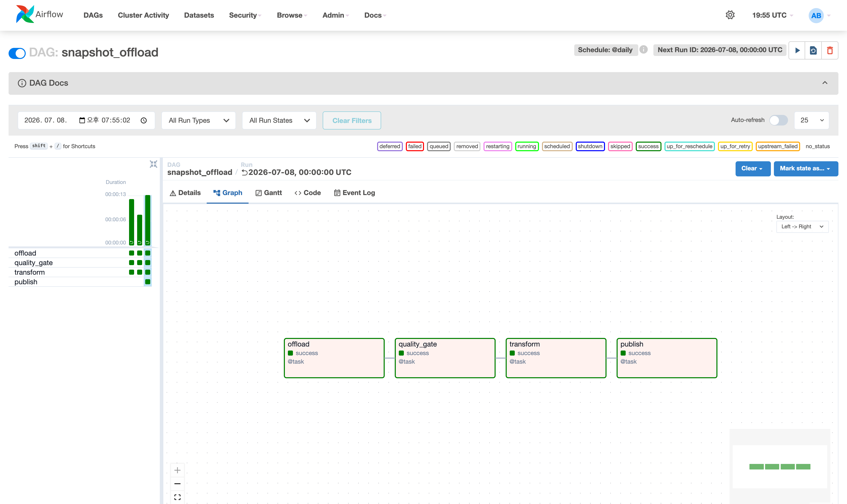Image resolution: width=847 pixels, height=504 pixels.
Task: Select the publish node in graph
Action: pyautogui.click(x=667, y=358)
